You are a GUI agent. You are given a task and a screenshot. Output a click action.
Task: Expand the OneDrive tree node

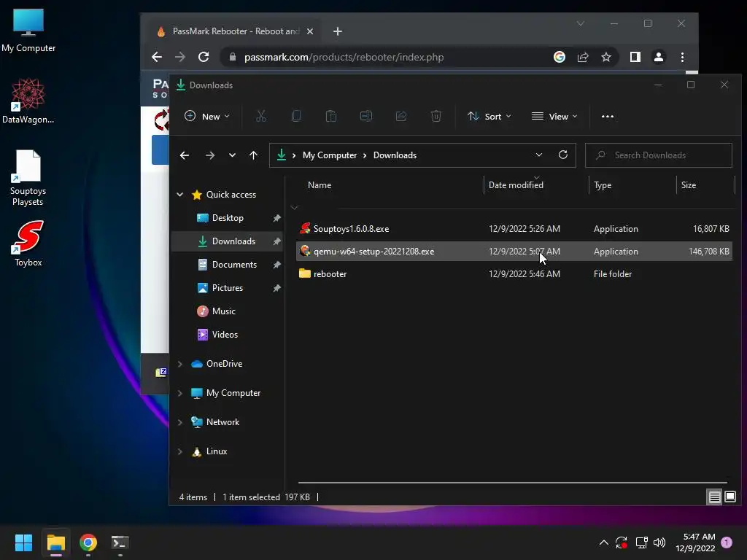180,364
